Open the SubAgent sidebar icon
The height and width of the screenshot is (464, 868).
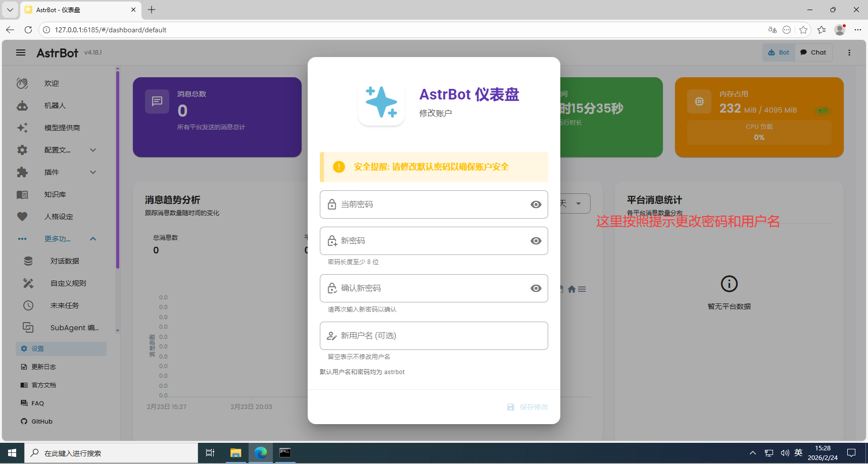pyautogui.click(x=28, y=328)
